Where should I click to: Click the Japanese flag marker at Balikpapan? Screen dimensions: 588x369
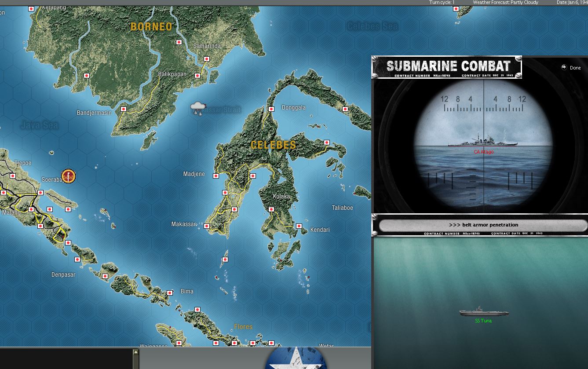(197, 76)
